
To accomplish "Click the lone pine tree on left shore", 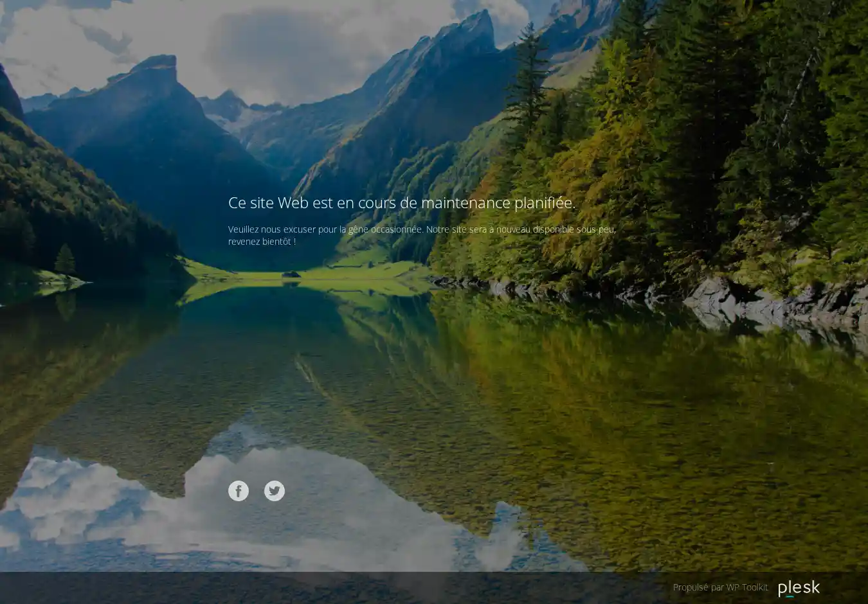I will tap(64, 260).
